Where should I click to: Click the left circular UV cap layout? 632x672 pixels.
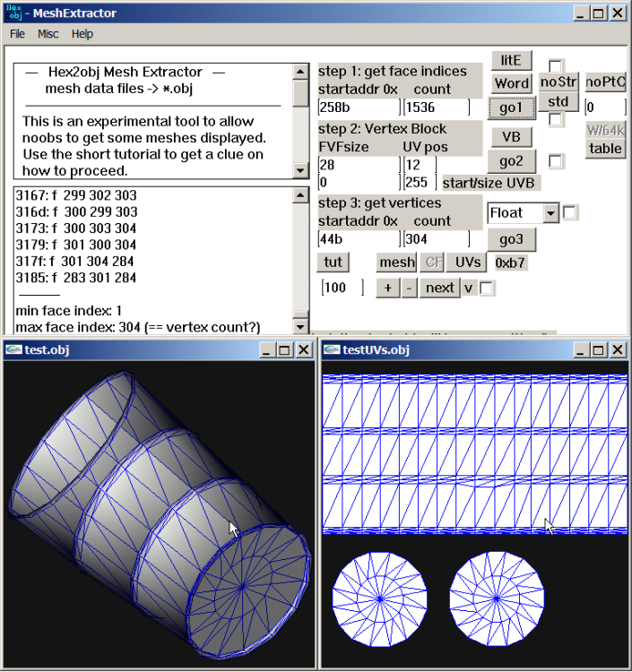[379, 599]
